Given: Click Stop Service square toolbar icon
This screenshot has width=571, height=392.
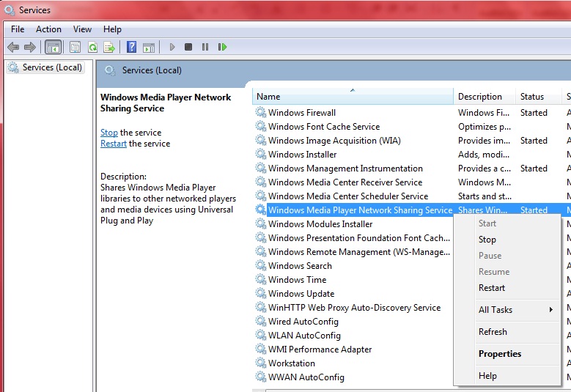Looking at the screenshot, I should coord(188,47).
